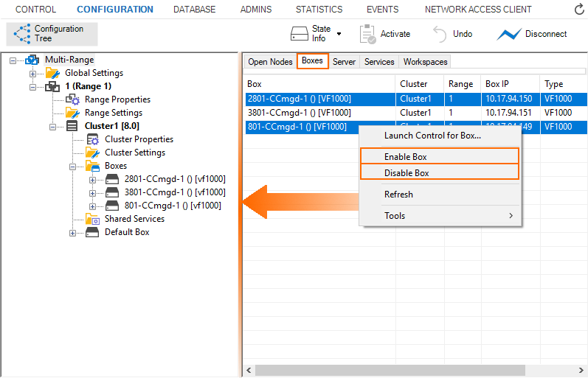The width and height of the screenshot is (588, 378).
Task: Click the Cluster column header
Action: (x=420, y=84)
